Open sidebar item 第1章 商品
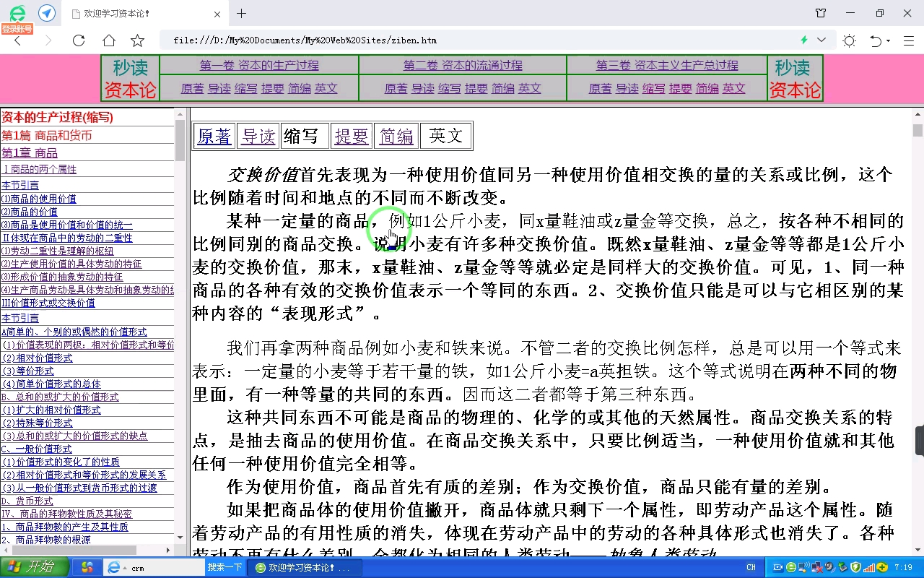Screen dimensions: 924x578 pyautogui.click(x=30, y=153)
